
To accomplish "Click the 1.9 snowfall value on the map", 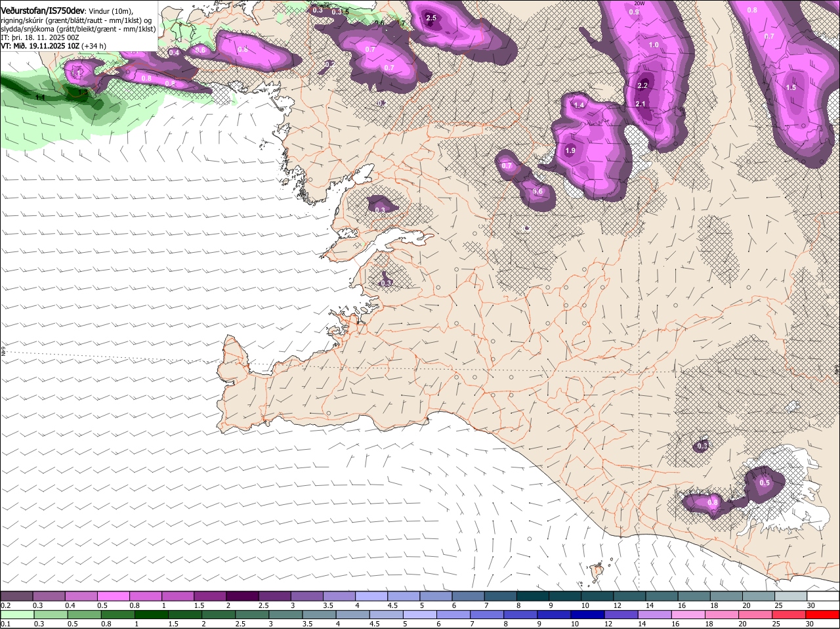I will click(x=570, y=150).
